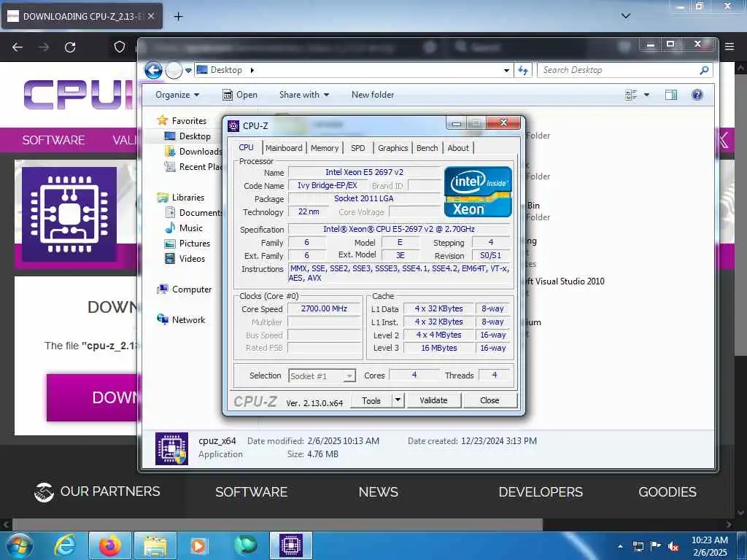Click the purple DOWNLOAD button on webpage
This screenshot has height=560, width=747.
pyautogui.click(x=93, y=397)
